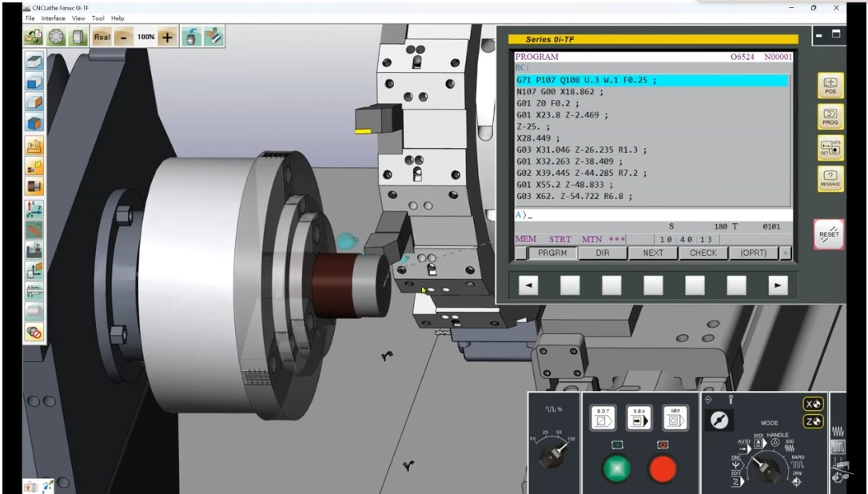Click the X Z axis coordinate icon
This screenshot has height=494, width=868.
pyautogui.click(x=34, y=208)
